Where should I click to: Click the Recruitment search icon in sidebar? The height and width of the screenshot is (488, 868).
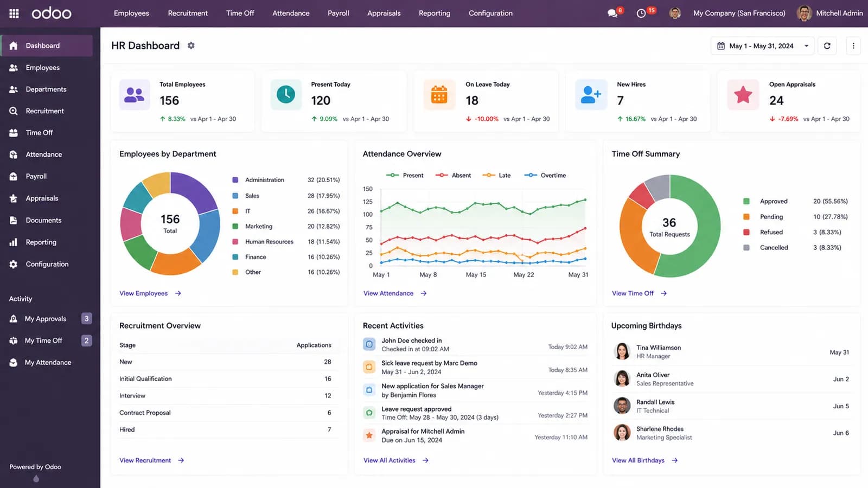[14, 111]
